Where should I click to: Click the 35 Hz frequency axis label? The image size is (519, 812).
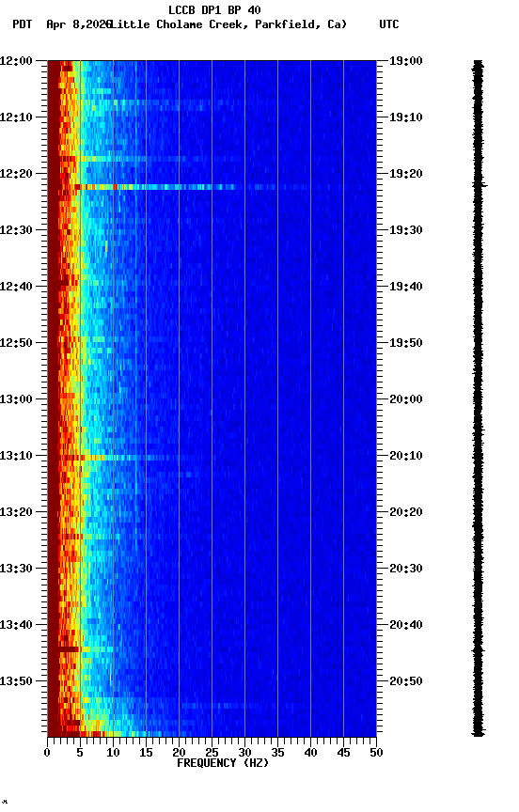[277, 753]
